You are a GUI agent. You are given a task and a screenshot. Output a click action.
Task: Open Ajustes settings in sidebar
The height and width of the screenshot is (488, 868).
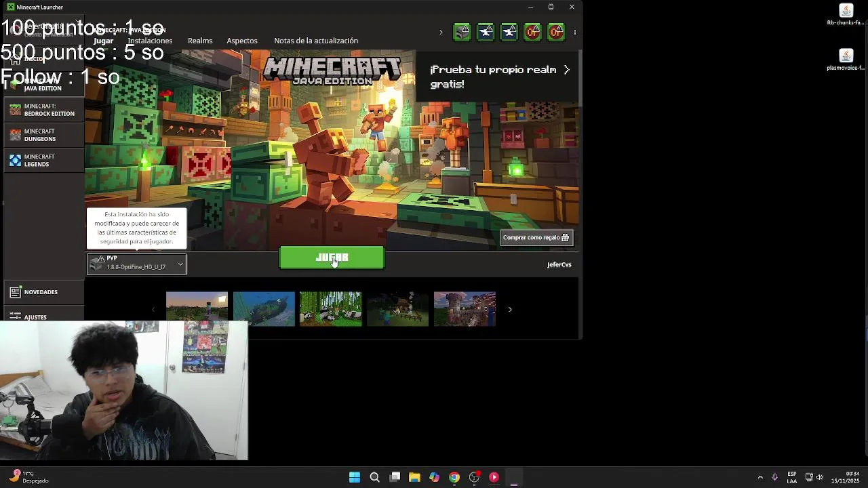point(44,316)
